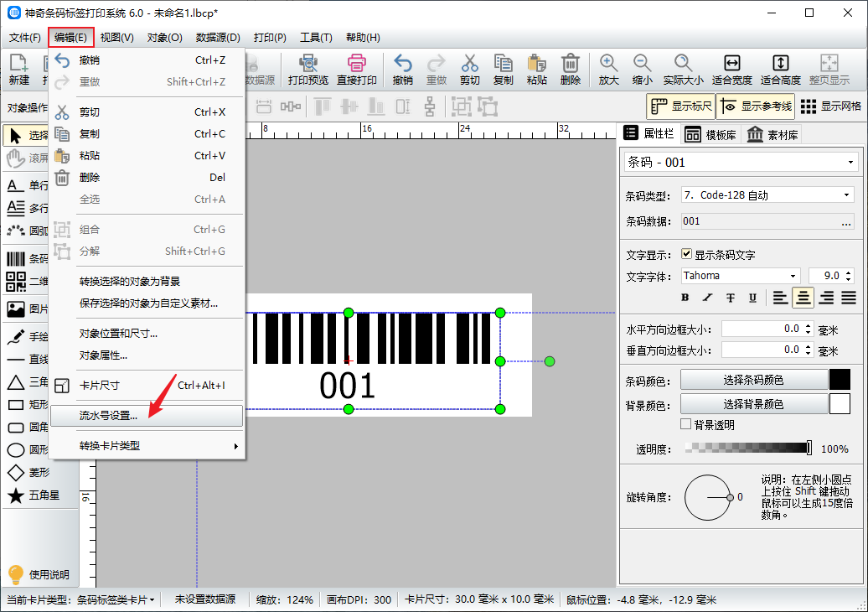Image resolution: width=868 pixels, height=612 pixels.
Task: Select the 手绘 pencil tool
Action: (27, 336)
